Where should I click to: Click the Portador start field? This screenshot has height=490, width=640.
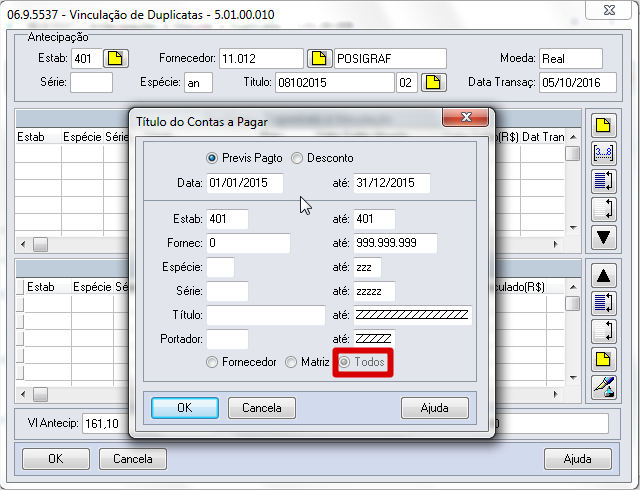point(227,339)
